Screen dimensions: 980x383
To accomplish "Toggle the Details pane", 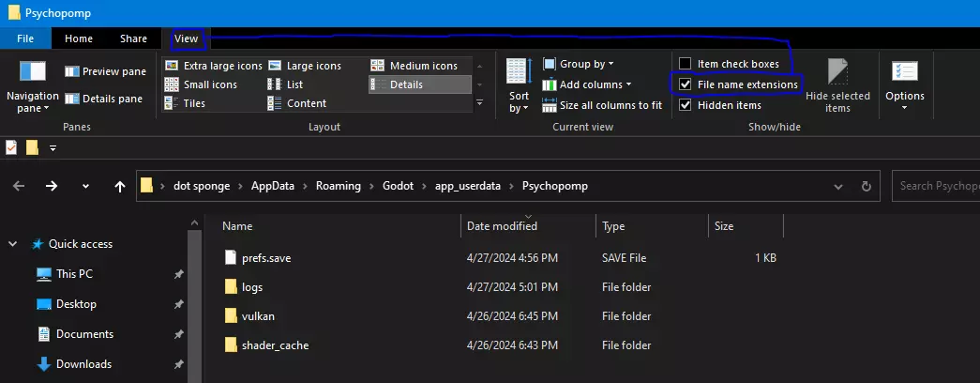I will coord(104,99).
